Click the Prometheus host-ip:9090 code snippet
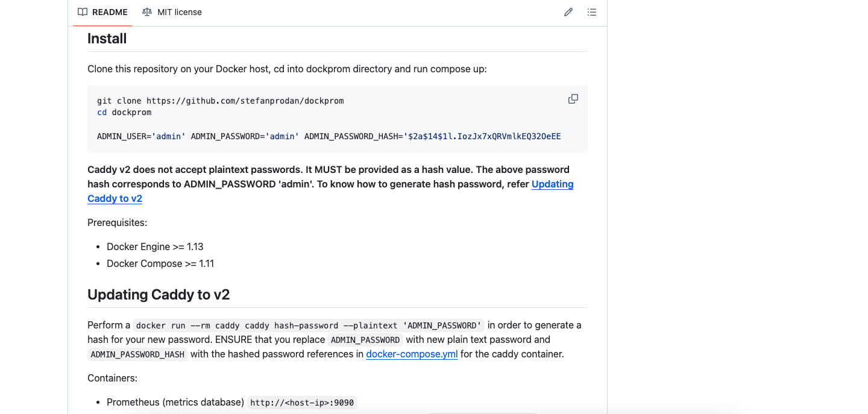 tap(302, 403)
